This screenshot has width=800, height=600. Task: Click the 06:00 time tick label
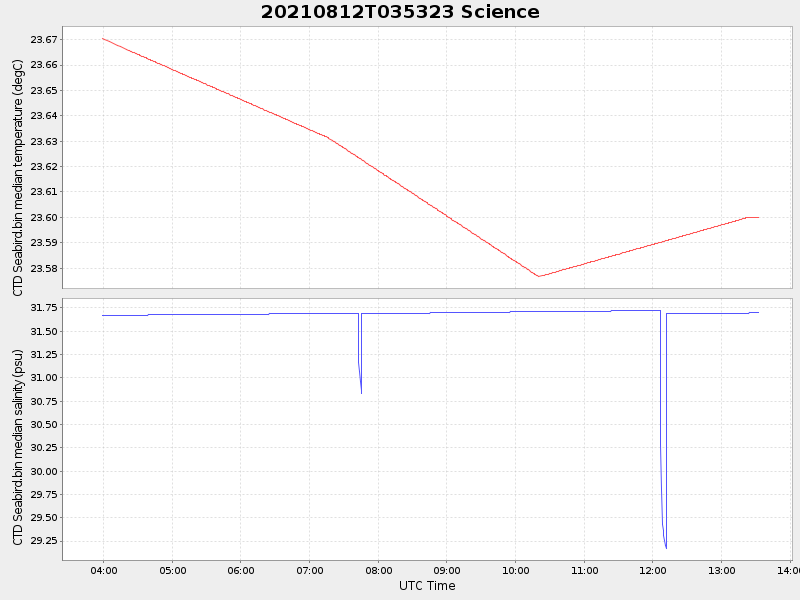click(241, 570)
